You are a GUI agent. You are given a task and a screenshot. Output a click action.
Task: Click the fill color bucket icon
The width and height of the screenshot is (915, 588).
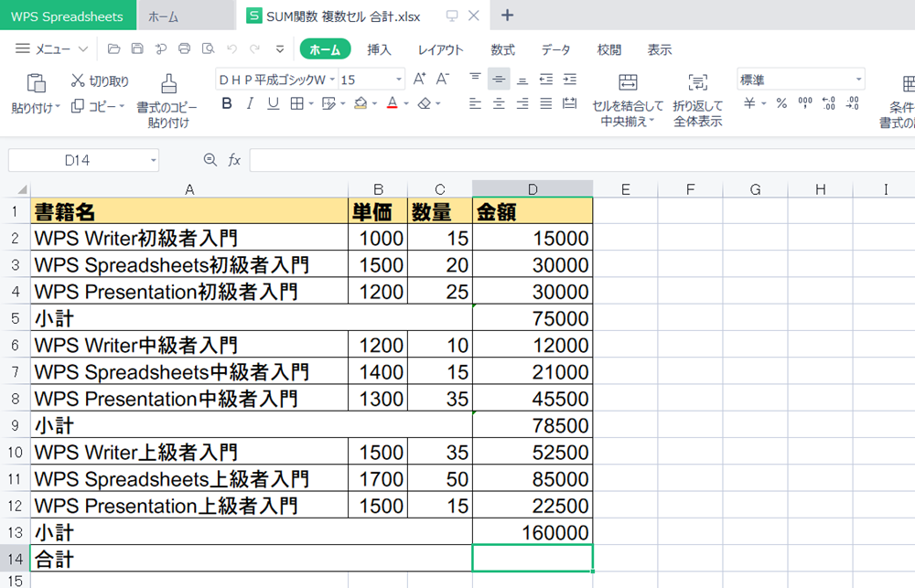coord(361,104)
